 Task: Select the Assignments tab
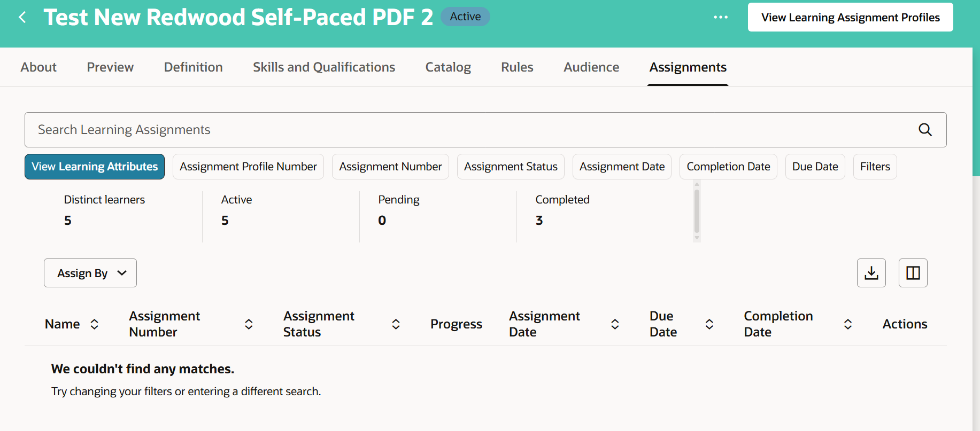click(x=688, y=67)
